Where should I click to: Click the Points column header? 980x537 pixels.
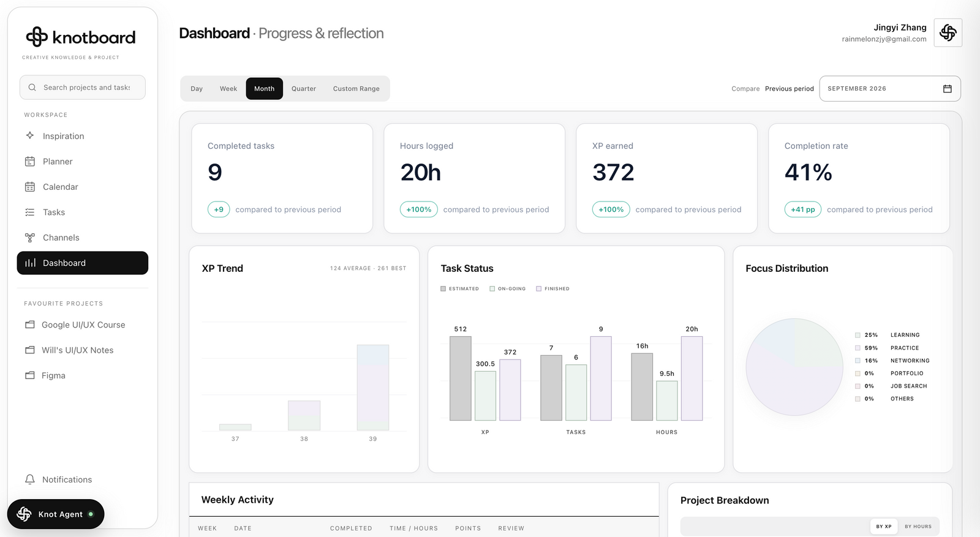point(468,528)
